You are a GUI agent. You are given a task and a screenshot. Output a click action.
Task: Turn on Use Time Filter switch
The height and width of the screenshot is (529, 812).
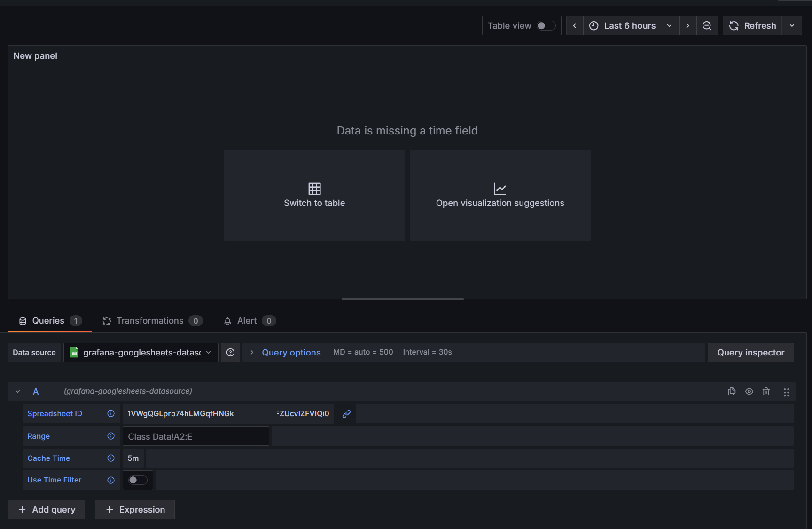[138, 480]
